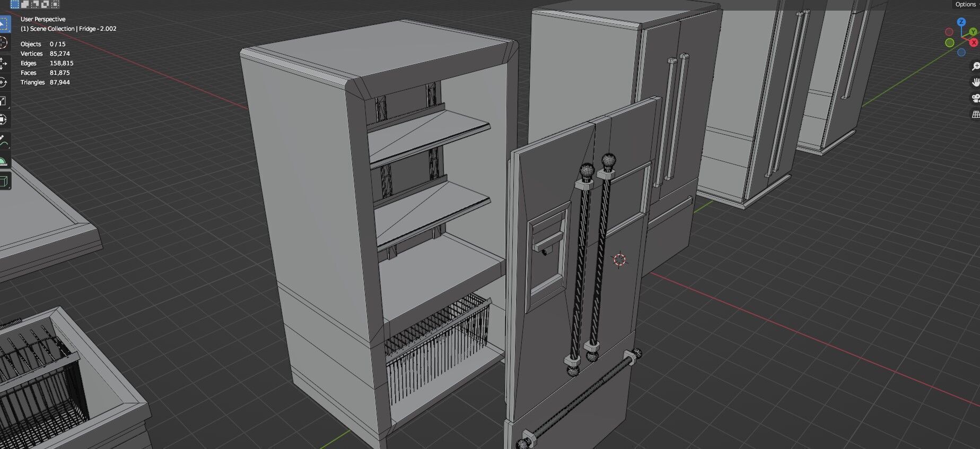Click the Vertices count '85,274'
Viewport: 980px width, 449px height.
point(60,54)
